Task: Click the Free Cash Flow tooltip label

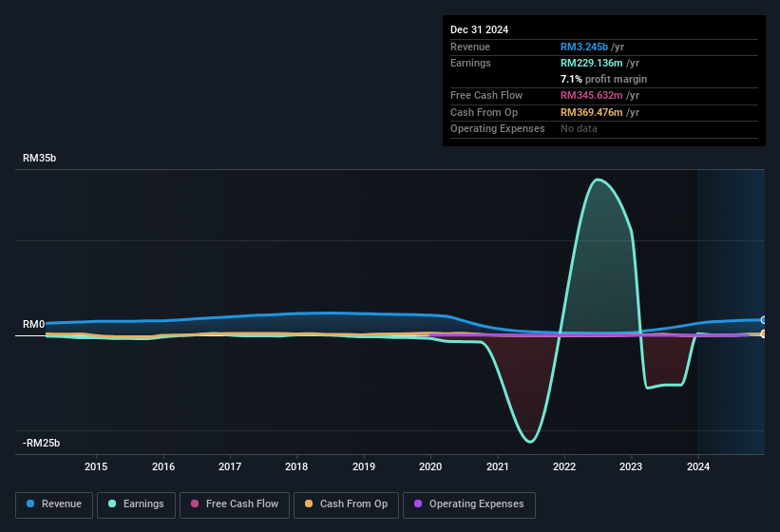Action: pos(486,95)
